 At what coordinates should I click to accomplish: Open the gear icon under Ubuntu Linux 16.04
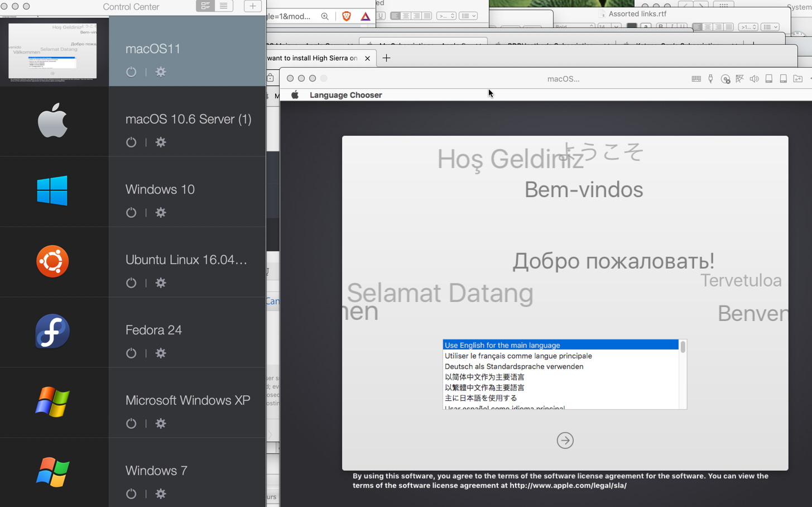pos(161,283)
